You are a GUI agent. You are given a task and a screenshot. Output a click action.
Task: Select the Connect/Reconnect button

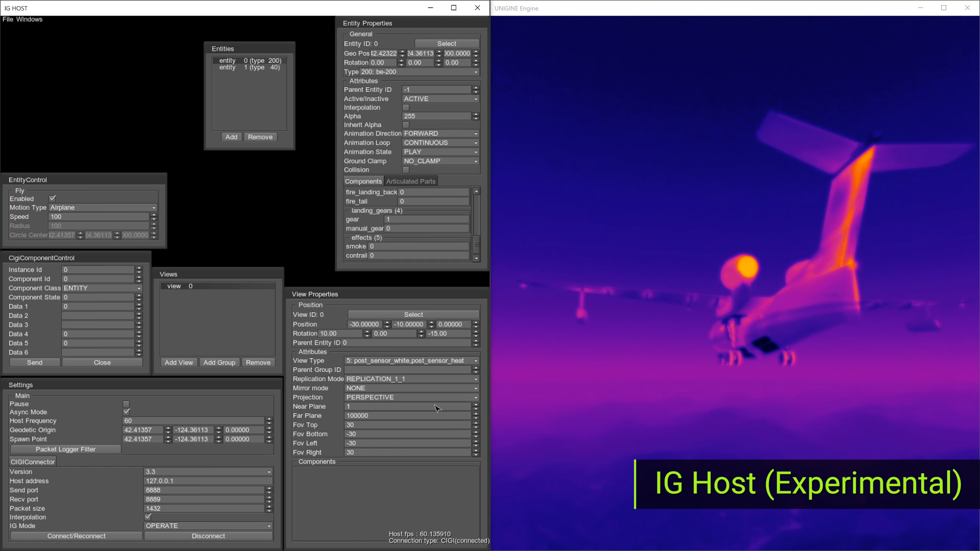[x=76, y=536]
